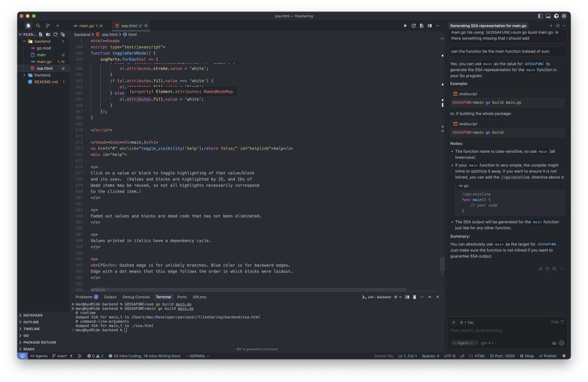The height and width of the screenshot is (382, 588).
Task: Toggle the AI pane cube icon
Action: (556, 16)
